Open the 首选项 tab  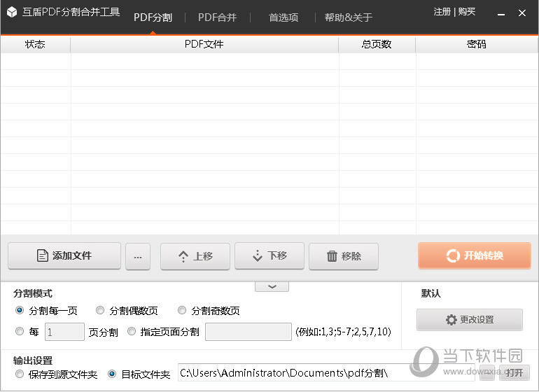283,17
